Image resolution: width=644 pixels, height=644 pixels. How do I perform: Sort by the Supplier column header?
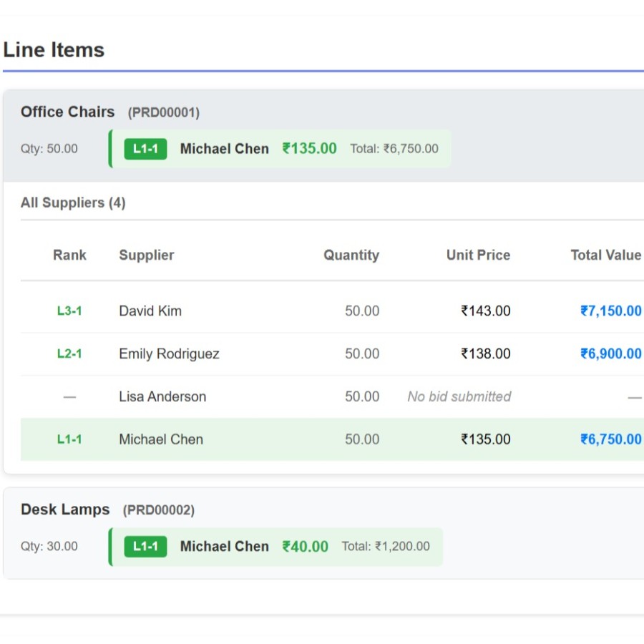pos(147,255)
